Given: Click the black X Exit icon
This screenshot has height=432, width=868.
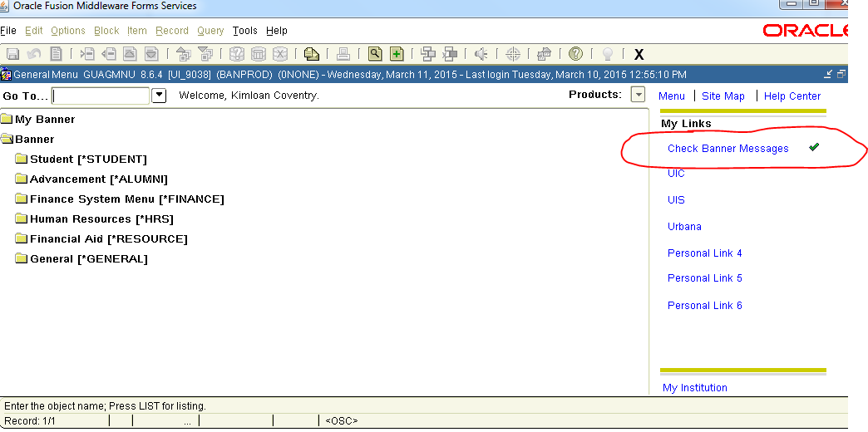Looking at the screenshot, I should 639,54.
